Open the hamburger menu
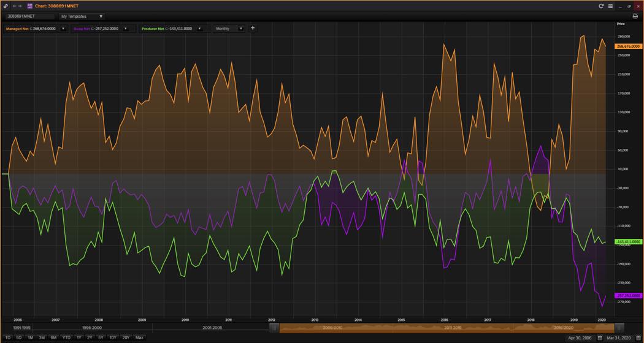 click(x=610, y=6)
